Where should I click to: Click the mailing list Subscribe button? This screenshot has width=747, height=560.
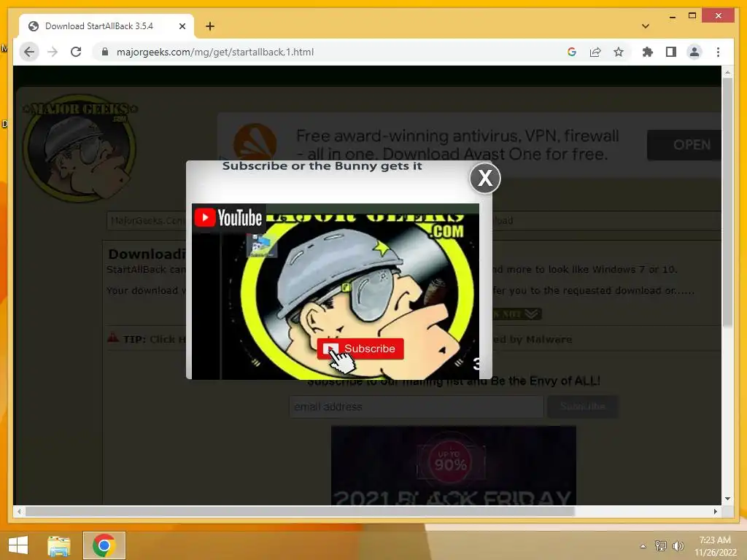(583, 407)
